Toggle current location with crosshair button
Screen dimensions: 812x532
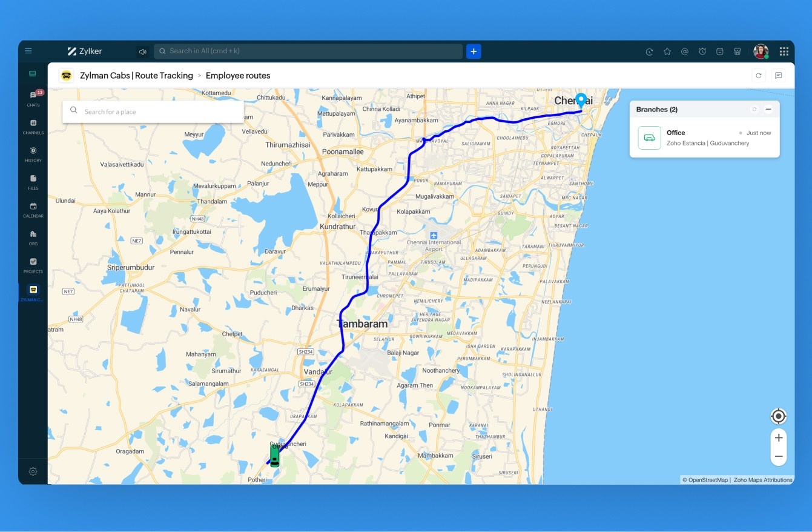(x=778, y=416)
